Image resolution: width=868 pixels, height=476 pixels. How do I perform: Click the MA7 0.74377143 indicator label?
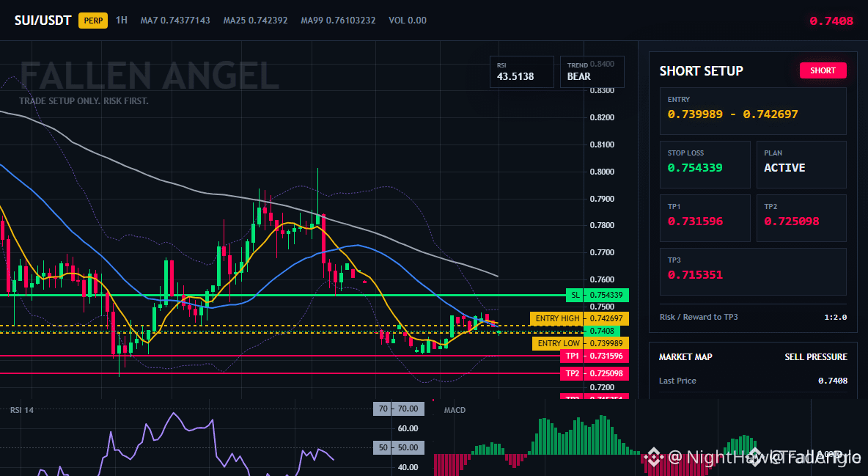pos(175,20)
